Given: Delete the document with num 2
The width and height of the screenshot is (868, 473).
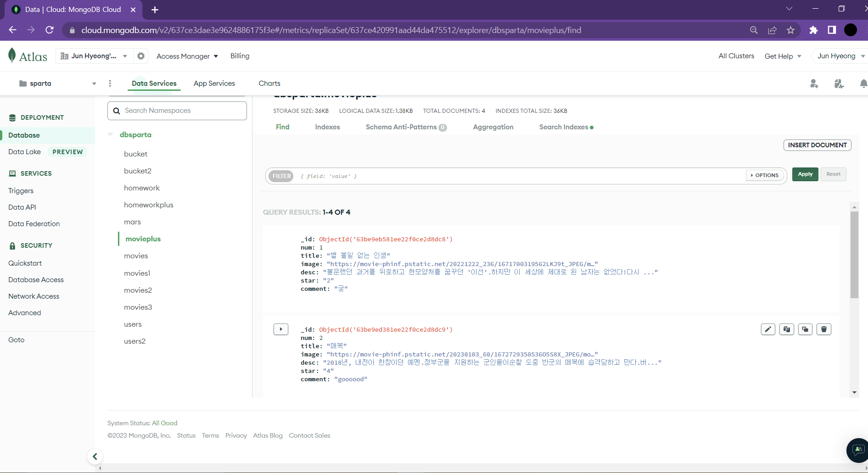Looking at the screenshot, I should tap(824, 329).
